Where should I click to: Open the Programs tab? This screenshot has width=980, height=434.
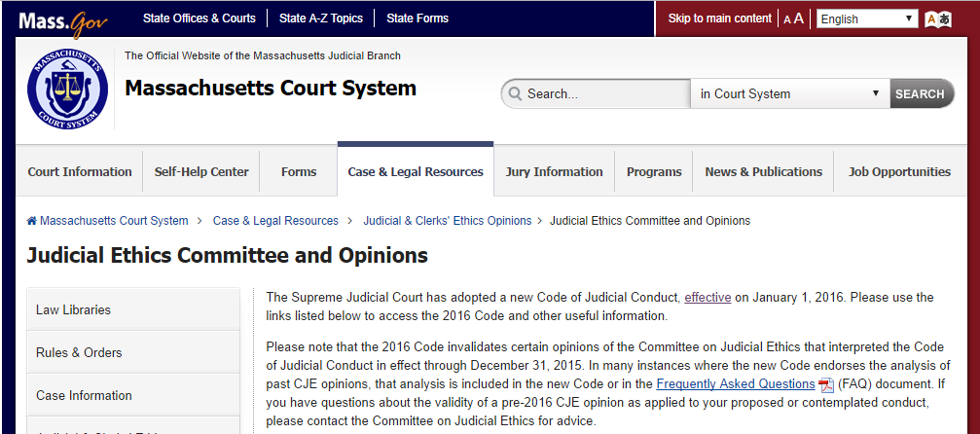click(654, 171)
